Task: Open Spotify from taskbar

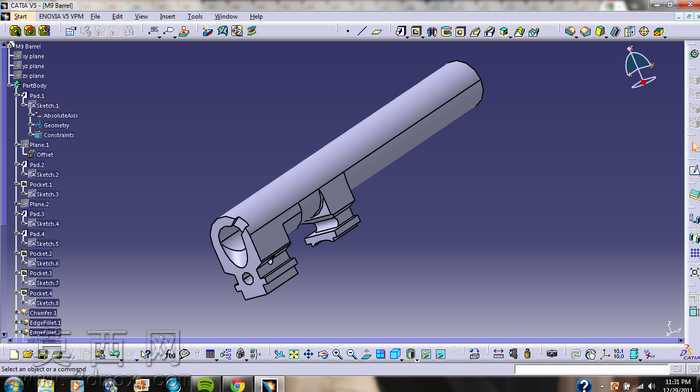Action: (205, 385)
